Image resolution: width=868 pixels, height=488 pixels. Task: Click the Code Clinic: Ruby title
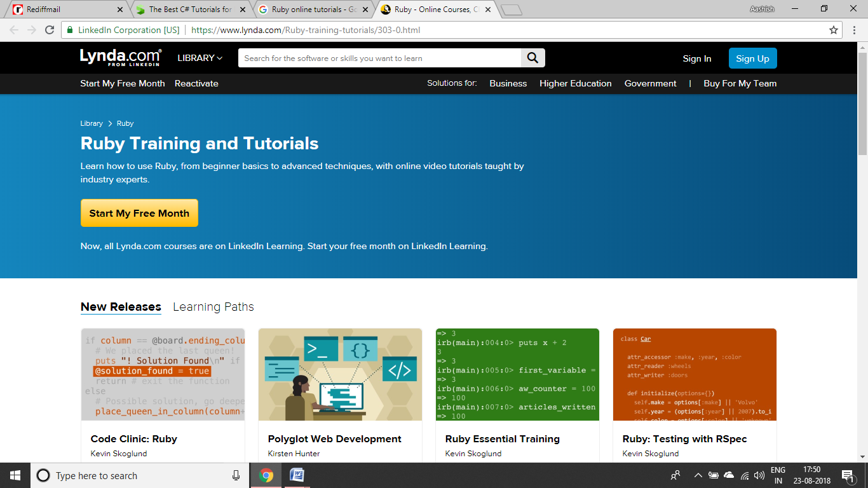click(134, 438)
